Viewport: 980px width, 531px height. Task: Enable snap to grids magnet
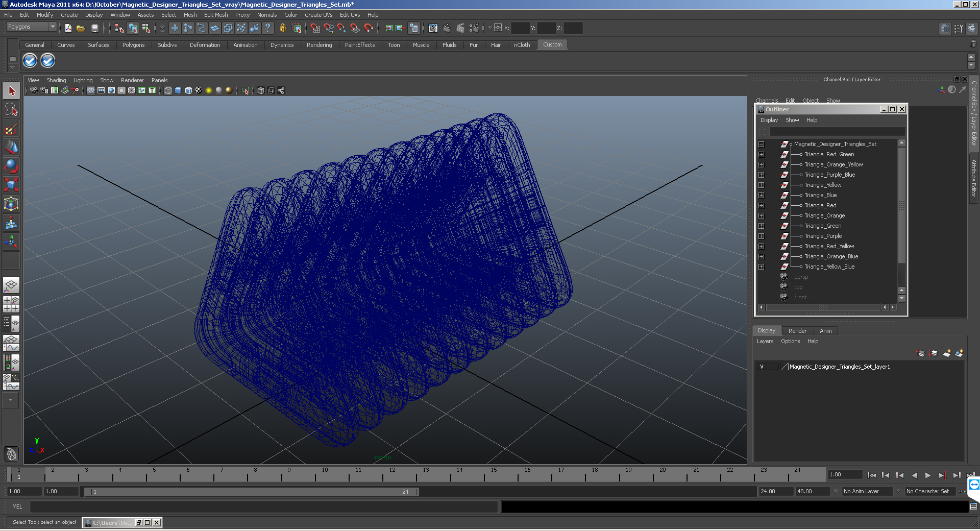(315, 28)
